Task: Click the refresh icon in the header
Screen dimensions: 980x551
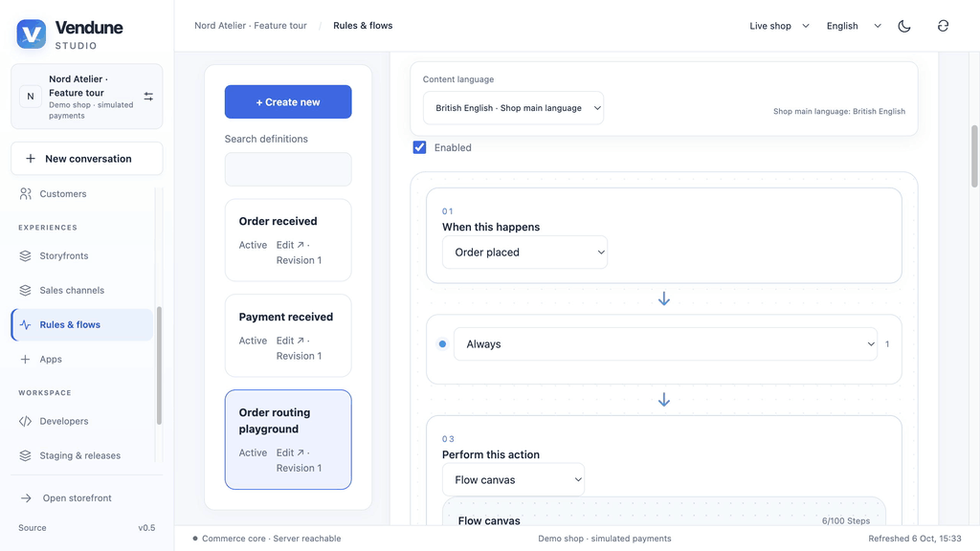Action: click(943, 26)
